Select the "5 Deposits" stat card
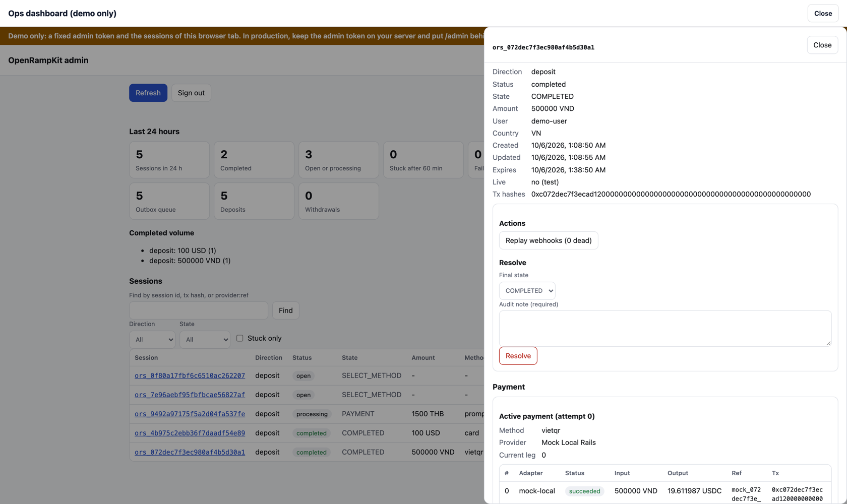The width and height of the screenshot is (847, 504). pyautogui.click(x=254, y=201)
